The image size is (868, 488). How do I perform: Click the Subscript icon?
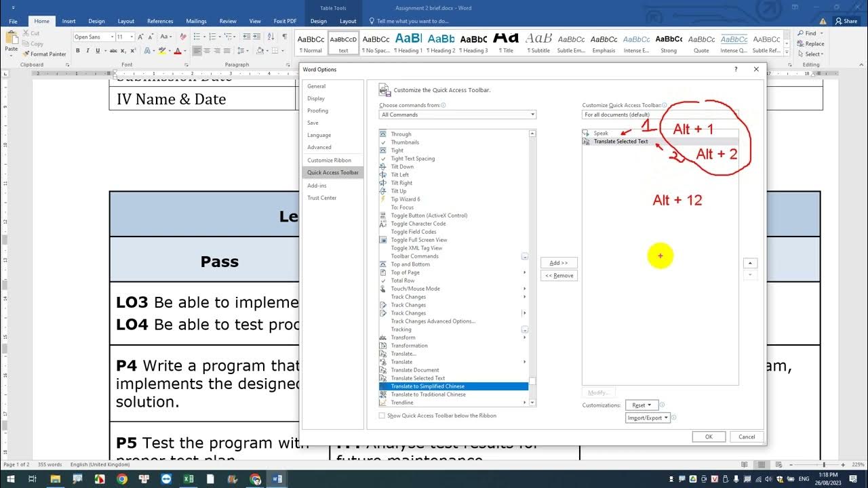[123, 51]
